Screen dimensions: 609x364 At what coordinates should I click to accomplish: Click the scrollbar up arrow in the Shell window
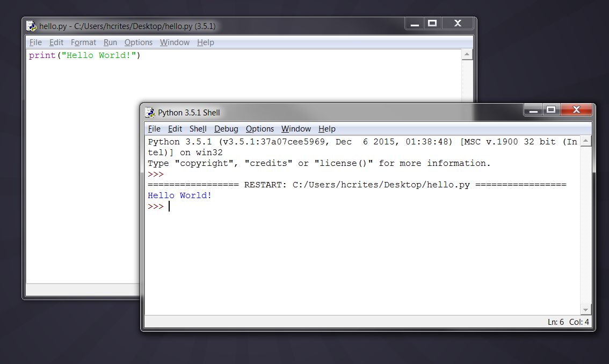(586, 141)
